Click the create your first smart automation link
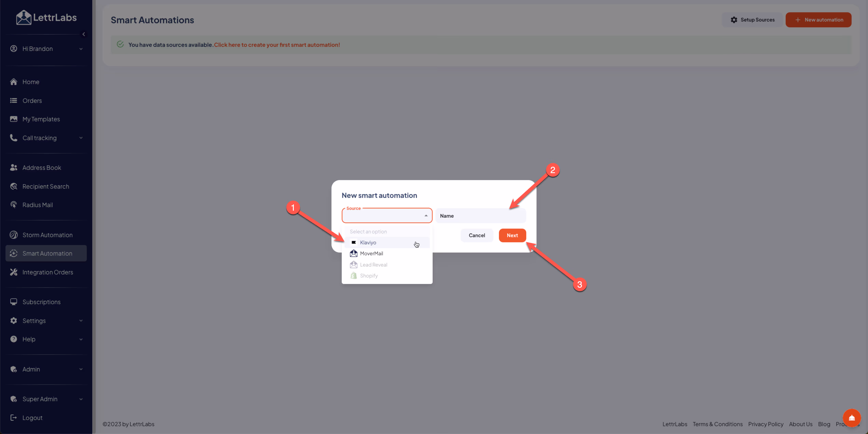 point(277,45)
